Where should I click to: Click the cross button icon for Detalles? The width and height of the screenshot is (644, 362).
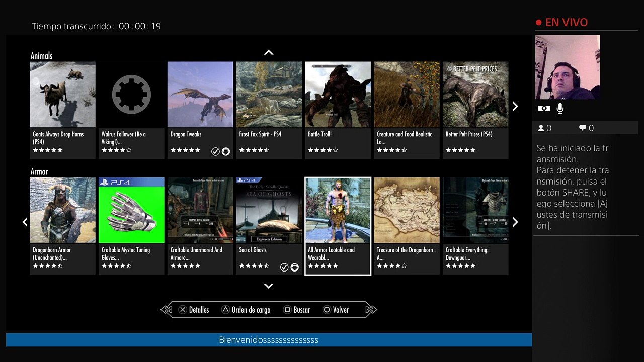[183, 310]
